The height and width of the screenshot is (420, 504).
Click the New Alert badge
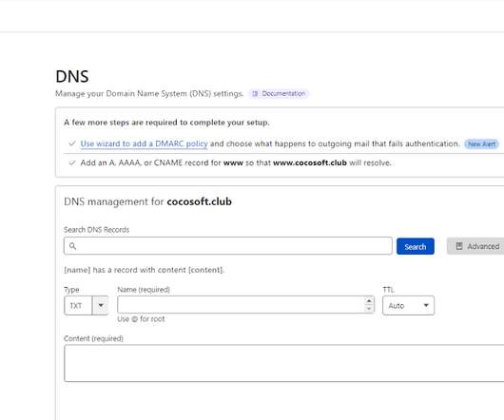(x=481, y=144)
